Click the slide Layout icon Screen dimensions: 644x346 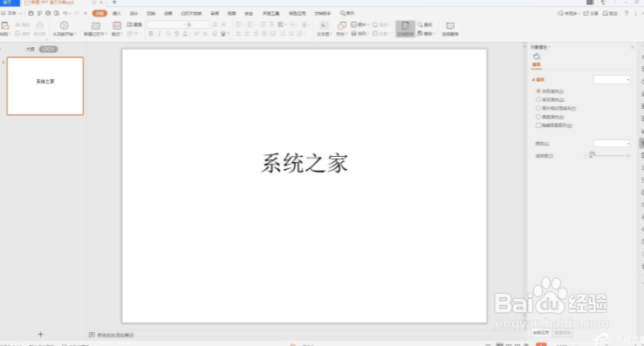[x=117, y=25]
